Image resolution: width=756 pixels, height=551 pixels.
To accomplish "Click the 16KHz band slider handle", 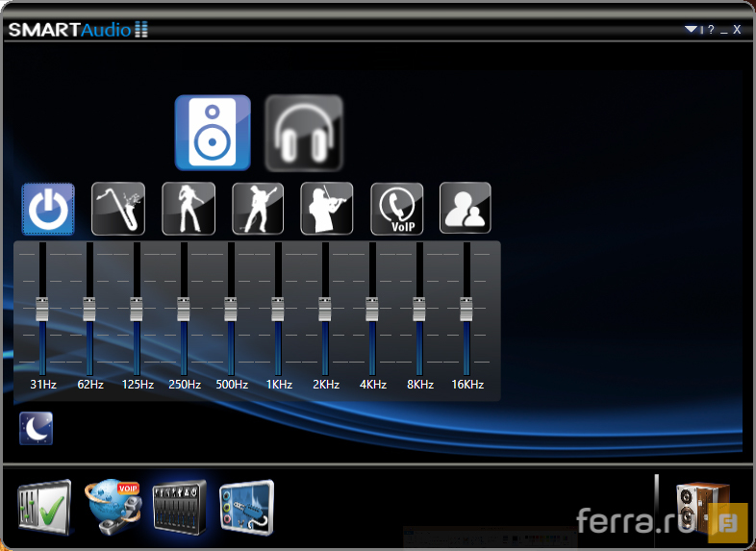I will tap(466, 310).
